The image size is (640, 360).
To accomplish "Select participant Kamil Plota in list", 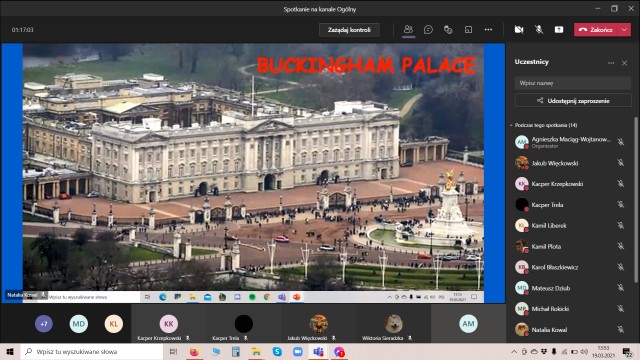I will 570,246.
